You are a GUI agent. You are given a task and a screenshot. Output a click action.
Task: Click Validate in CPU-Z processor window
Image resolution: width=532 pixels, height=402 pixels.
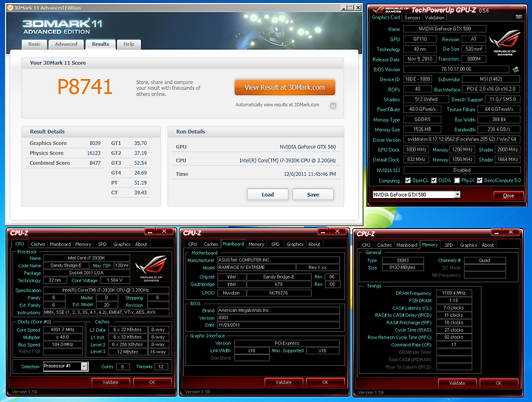pyautogui.click(x=111, y=382)
